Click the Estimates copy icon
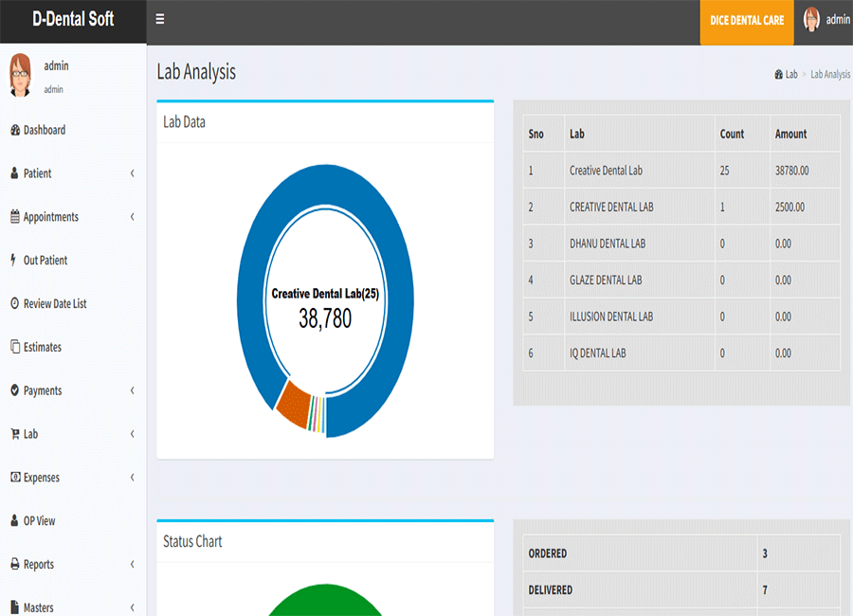 [14, 347]
